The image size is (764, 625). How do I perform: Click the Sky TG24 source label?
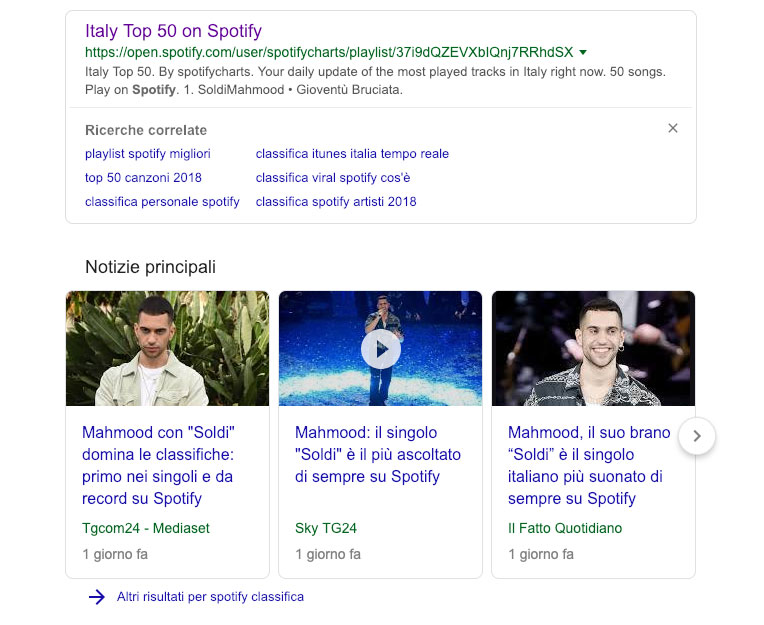[x=326, y=528]
